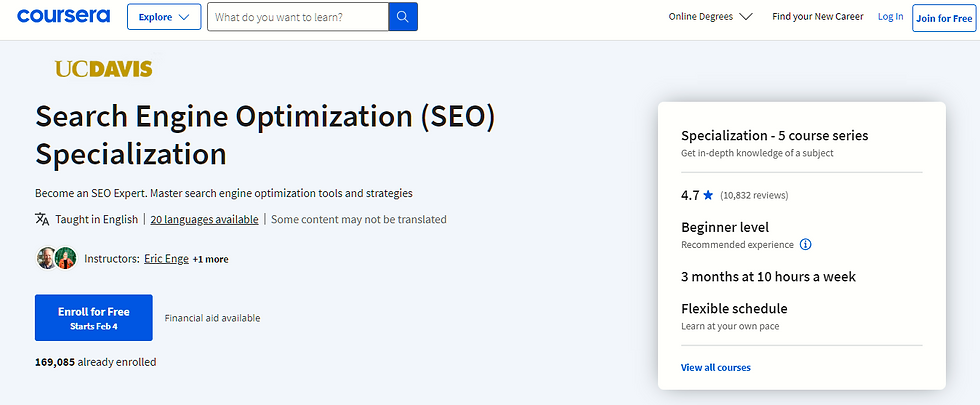
Task: Show the '+1 more' instructors
Action: click(210, 259)
